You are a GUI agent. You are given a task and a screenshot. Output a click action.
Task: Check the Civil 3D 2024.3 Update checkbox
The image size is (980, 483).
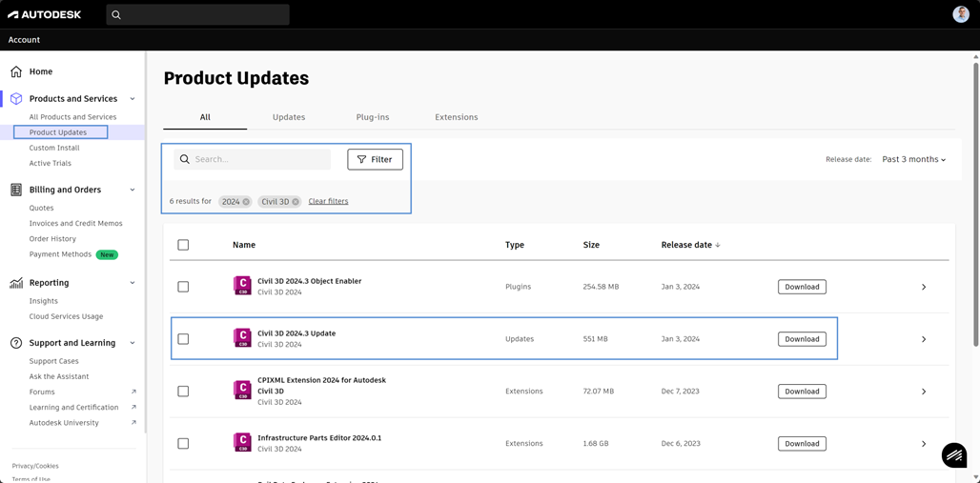pos(183,338)
